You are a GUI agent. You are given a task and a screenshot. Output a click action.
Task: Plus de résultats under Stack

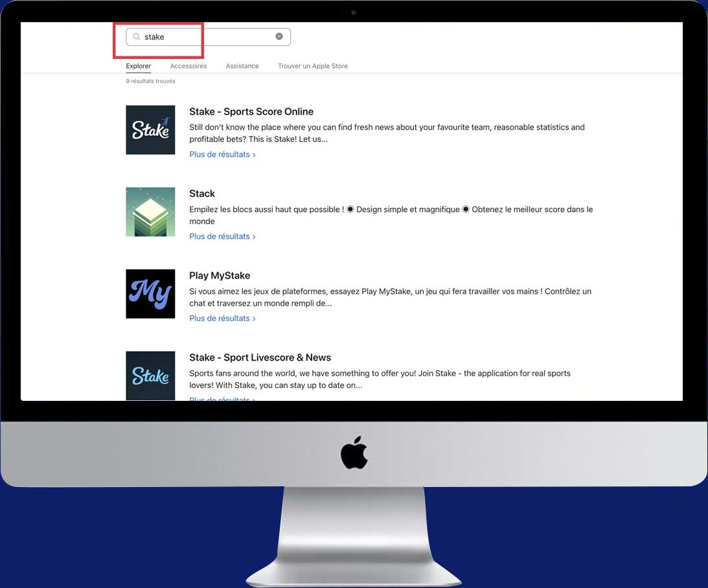[222, 236]
